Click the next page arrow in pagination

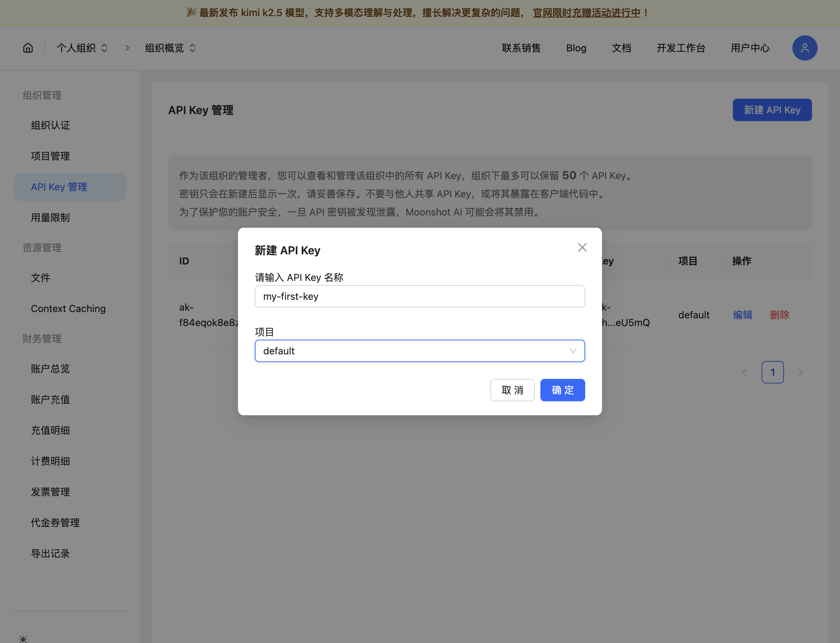tap(800, 372)
